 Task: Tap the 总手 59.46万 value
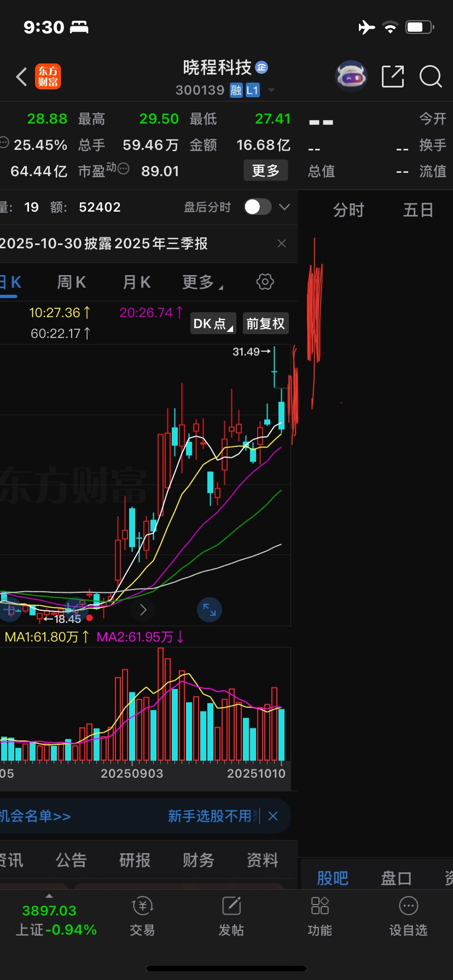click(150, 145)
